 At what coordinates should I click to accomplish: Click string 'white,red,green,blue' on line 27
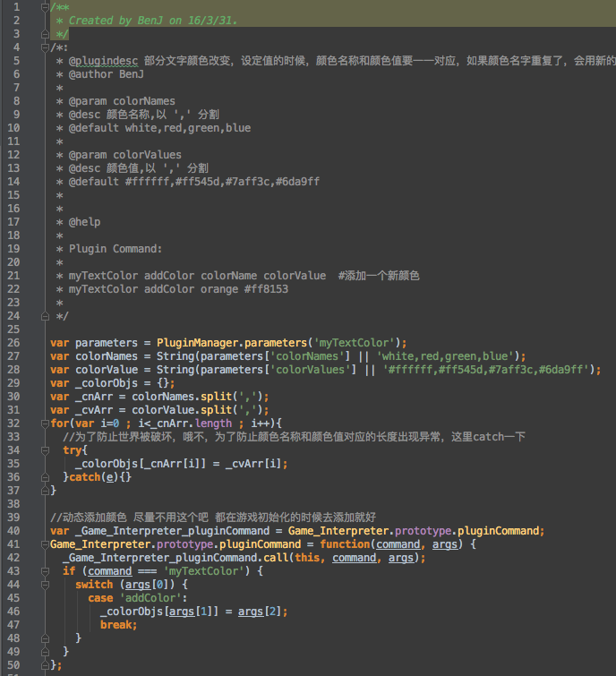coord(445,356)
